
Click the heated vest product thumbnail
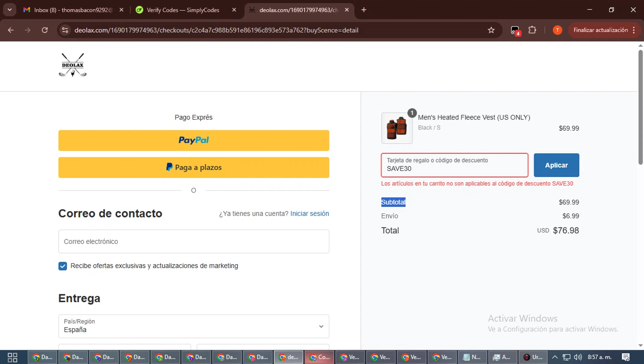click(x=397, y=128)
